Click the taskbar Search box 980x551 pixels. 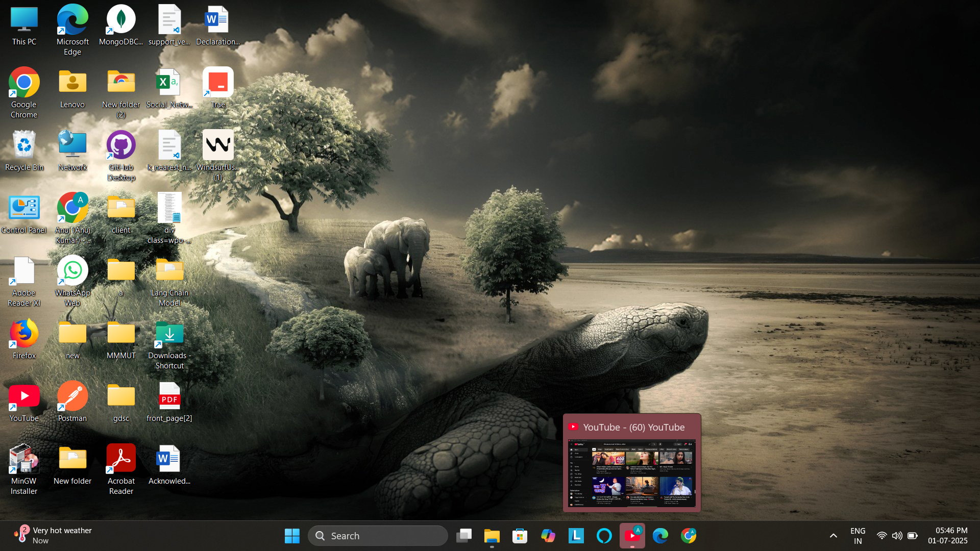tap(378, 536)
